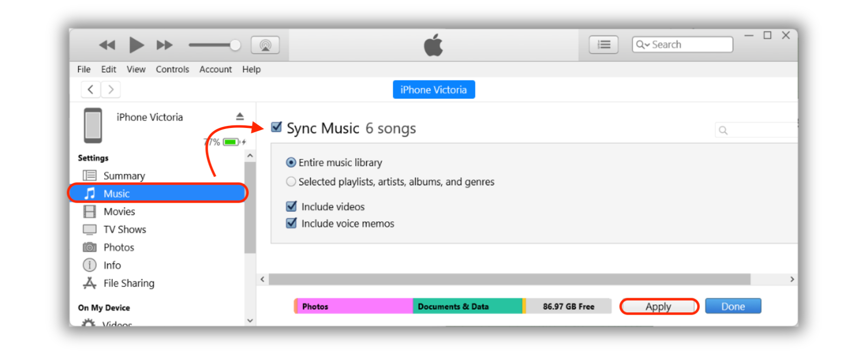The height and width of the screenshot is (355, 868).
Task: Click the Photos storage segment
Action: [355, 306]
